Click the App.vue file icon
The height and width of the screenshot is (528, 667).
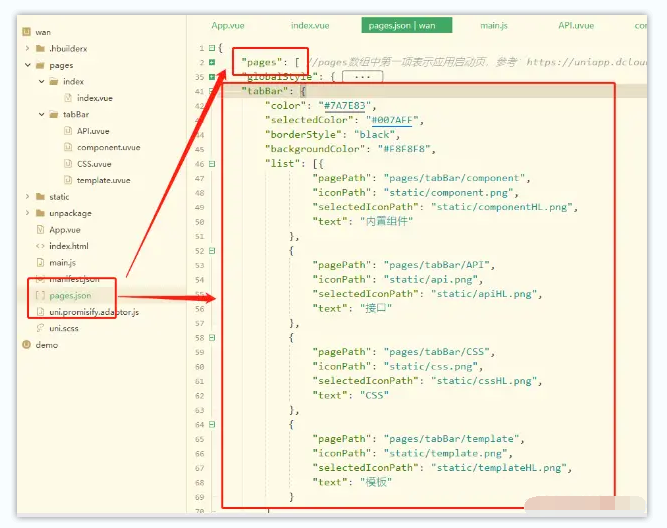(x=40, y=229)
